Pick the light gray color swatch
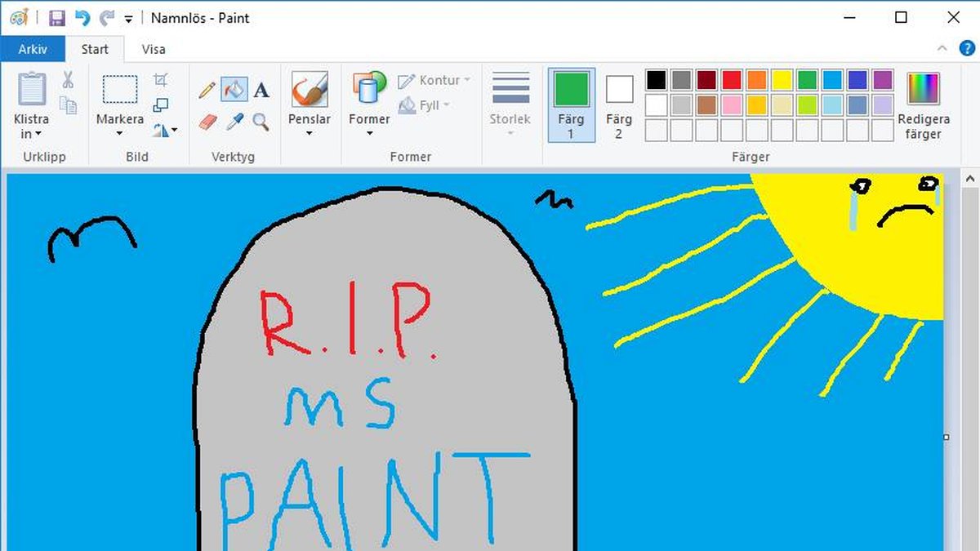 point(682,105)
